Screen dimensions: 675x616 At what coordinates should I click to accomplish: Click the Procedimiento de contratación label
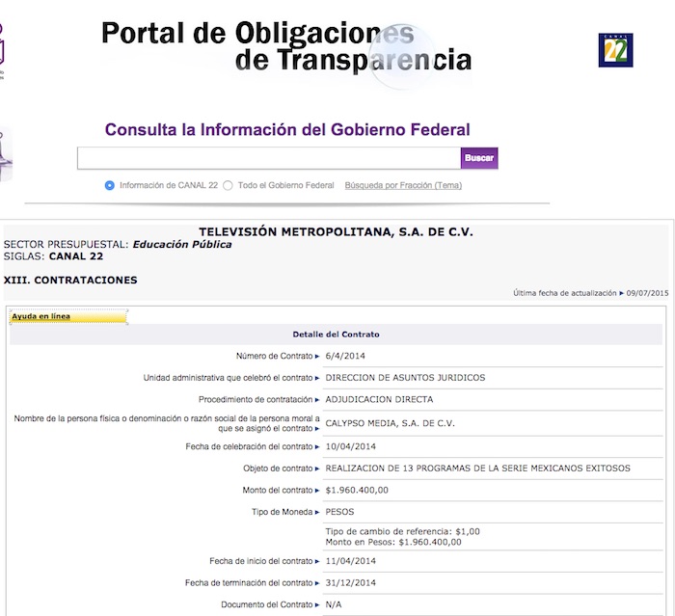pos(256,399)
